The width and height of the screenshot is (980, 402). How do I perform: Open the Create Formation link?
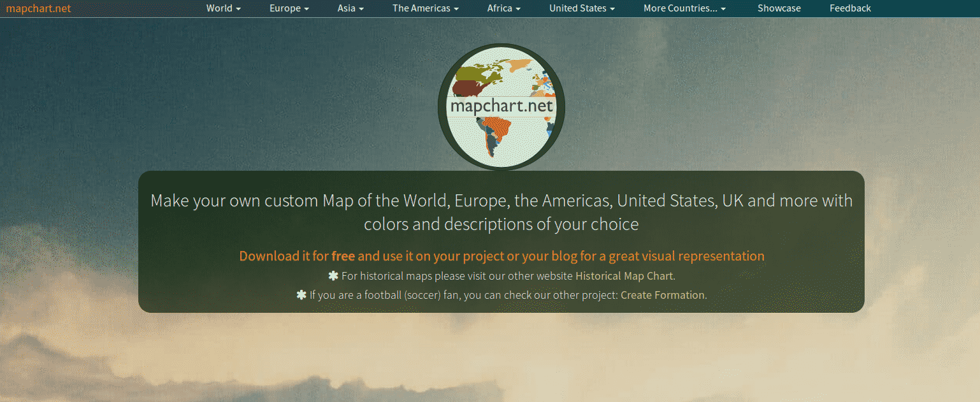[663, 295]
